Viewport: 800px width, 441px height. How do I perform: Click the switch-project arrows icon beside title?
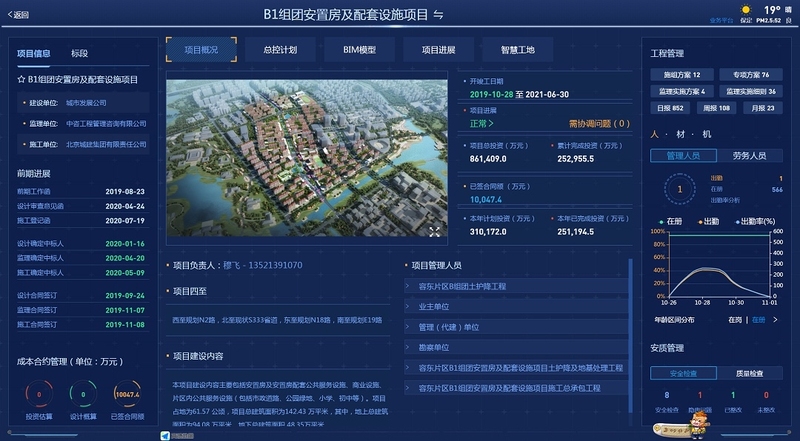click(x=438, y=15)
